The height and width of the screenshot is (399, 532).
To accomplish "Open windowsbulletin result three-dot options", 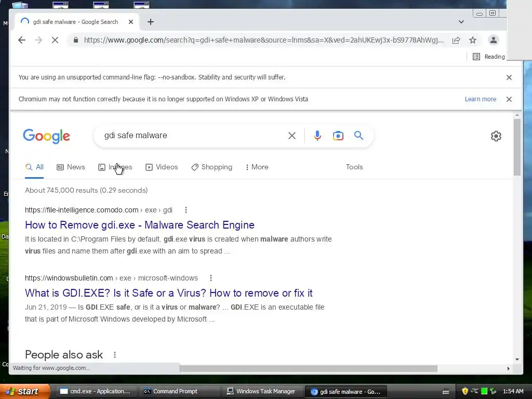I will [x=211, y=278].
